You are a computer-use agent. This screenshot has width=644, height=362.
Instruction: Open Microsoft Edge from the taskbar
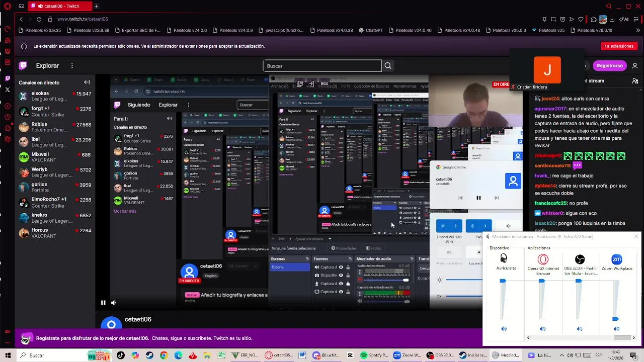coord(178,355)
